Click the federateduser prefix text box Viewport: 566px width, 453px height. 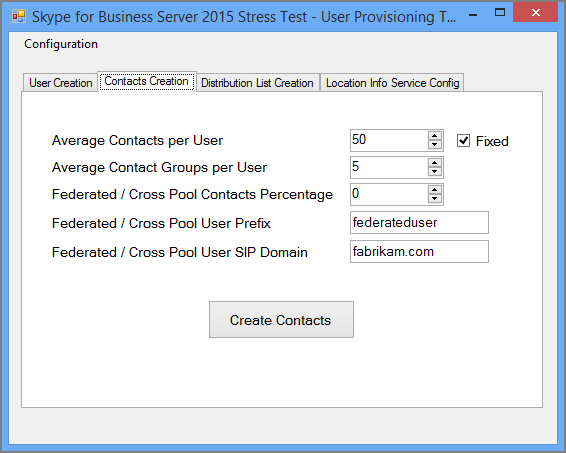pyautogui.click(x=419, y=223)
